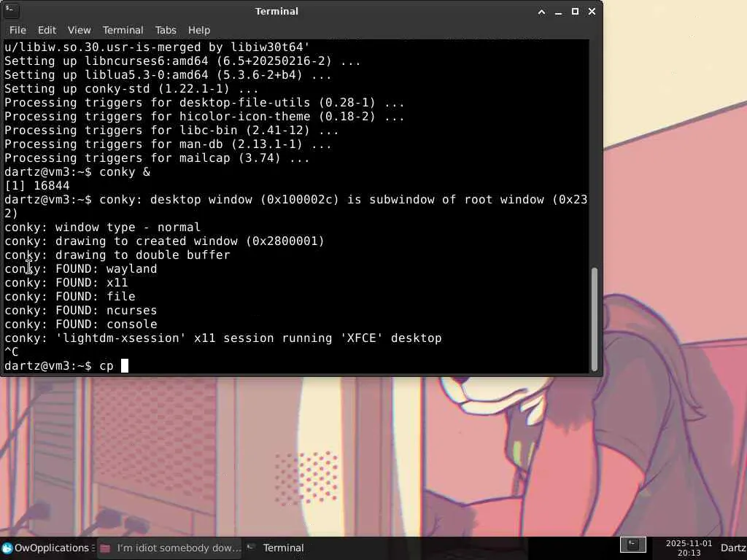The height and width of the screenshot is (560, 747).
Task: Click 'conky: FOUND: file' line
Action: (70, 296)
